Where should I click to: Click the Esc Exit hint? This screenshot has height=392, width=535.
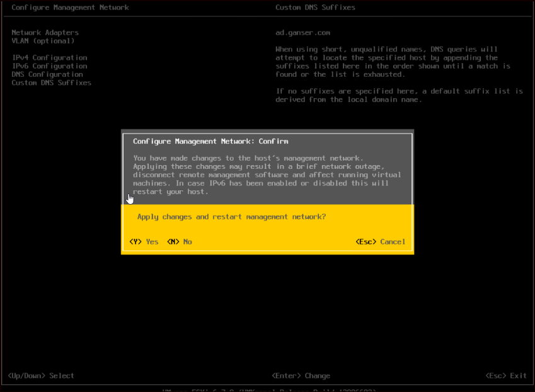[x=507, y=375]
